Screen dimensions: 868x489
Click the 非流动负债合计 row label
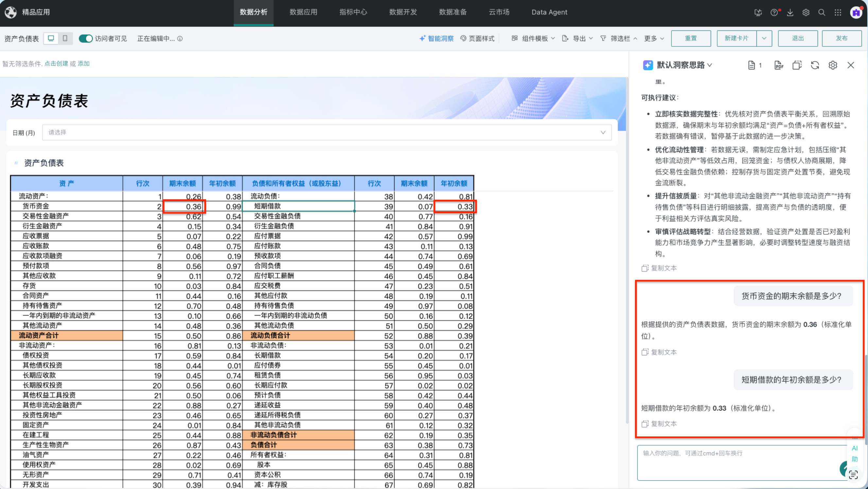tap(274, 435)
